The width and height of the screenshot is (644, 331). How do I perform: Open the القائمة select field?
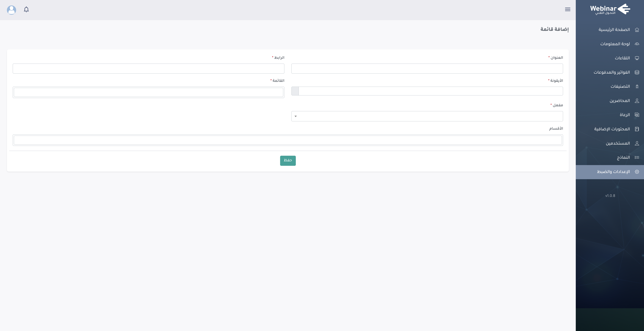149,92
